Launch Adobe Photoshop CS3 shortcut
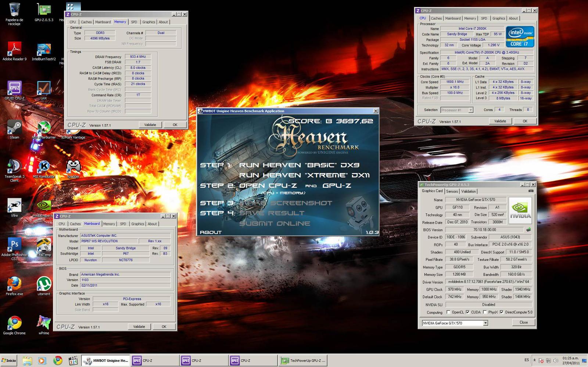This screenshot has height=367, width=588. click(14, 249)
